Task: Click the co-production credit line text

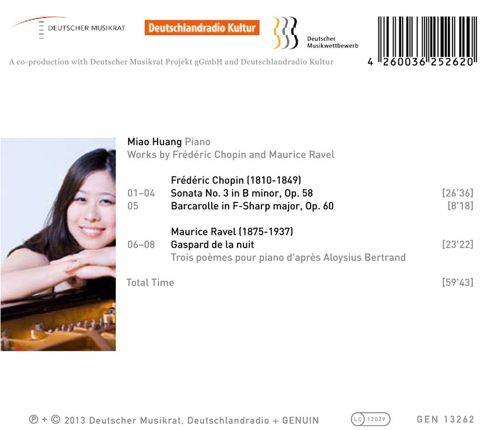Action: pyautogui.click(x=171, y=62)
